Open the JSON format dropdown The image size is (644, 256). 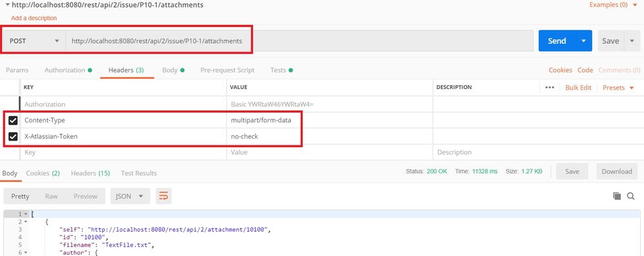[x=130, y=196]
